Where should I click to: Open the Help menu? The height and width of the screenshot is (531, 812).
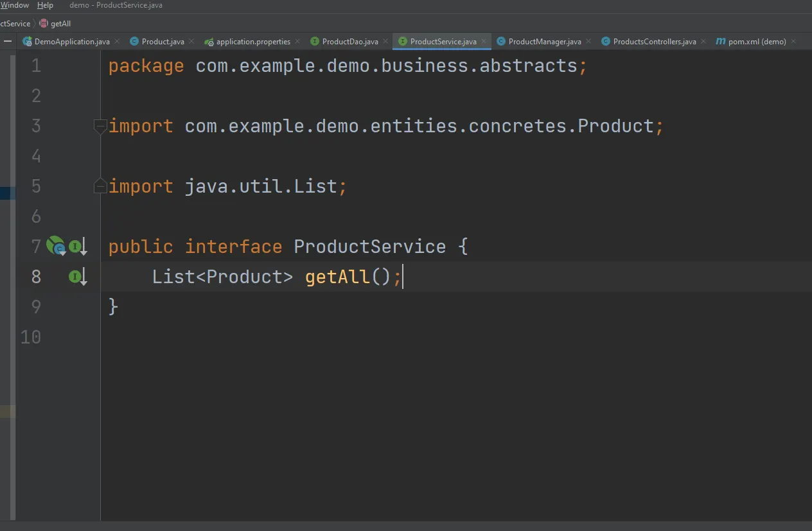(x=45, y=5)
